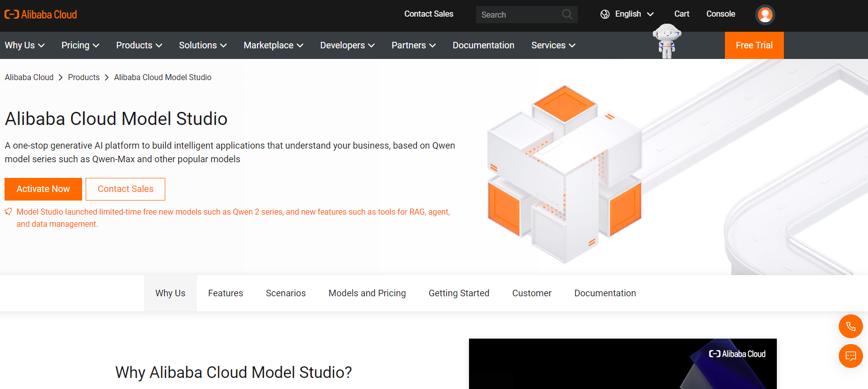Image resolution: width=868 pixels, height=389 pixels.
Task: Open the Models and Pricing tab
Action: point(367,293)
